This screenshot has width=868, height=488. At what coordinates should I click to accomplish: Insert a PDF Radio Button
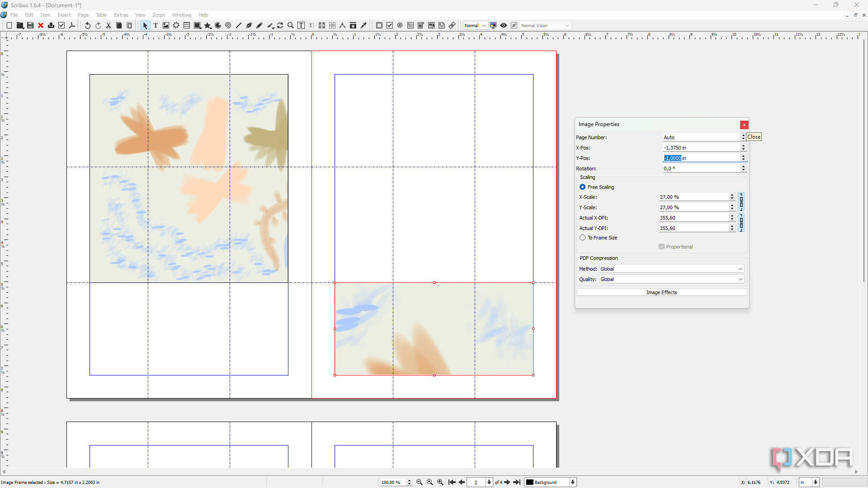[x=400, y=26]
